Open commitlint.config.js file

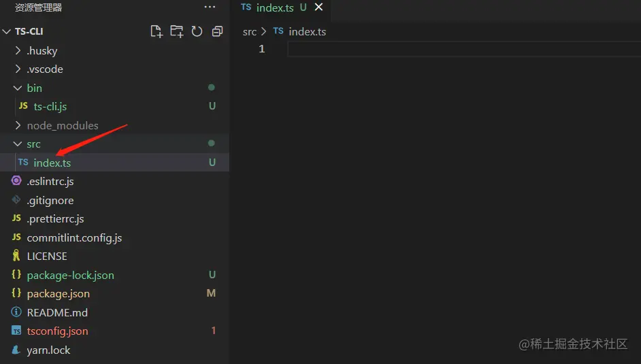114,237
